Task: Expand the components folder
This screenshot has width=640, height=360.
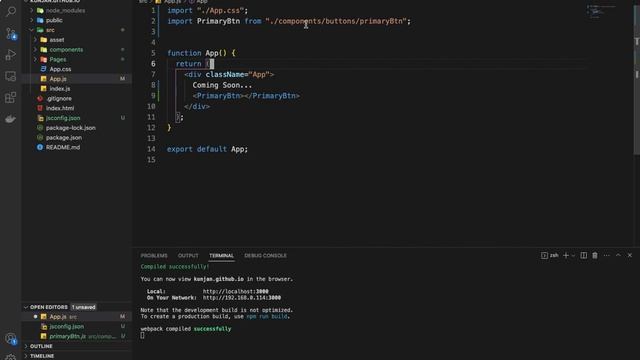Action: tap(77, 49)
